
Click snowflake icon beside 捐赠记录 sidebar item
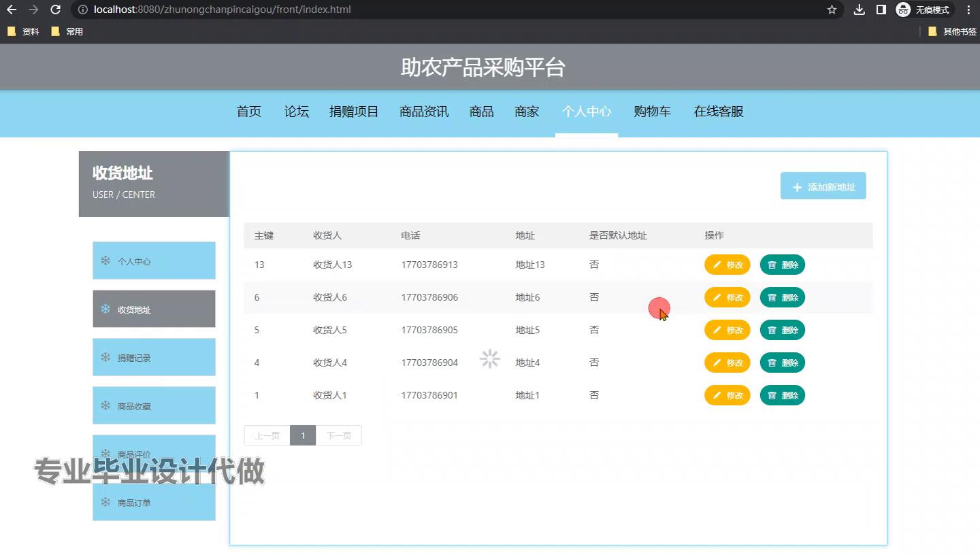(x=105, y=357)
